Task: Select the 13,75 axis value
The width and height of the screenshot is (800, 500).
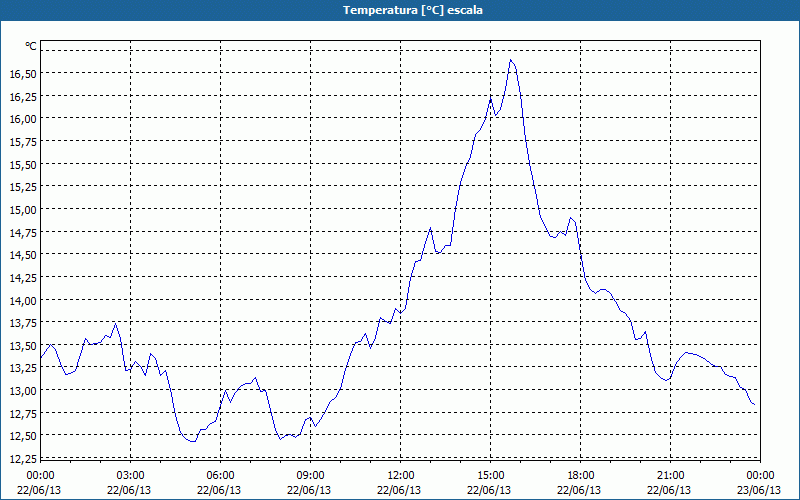Action: pyautogui.click(x=23, y=323)
